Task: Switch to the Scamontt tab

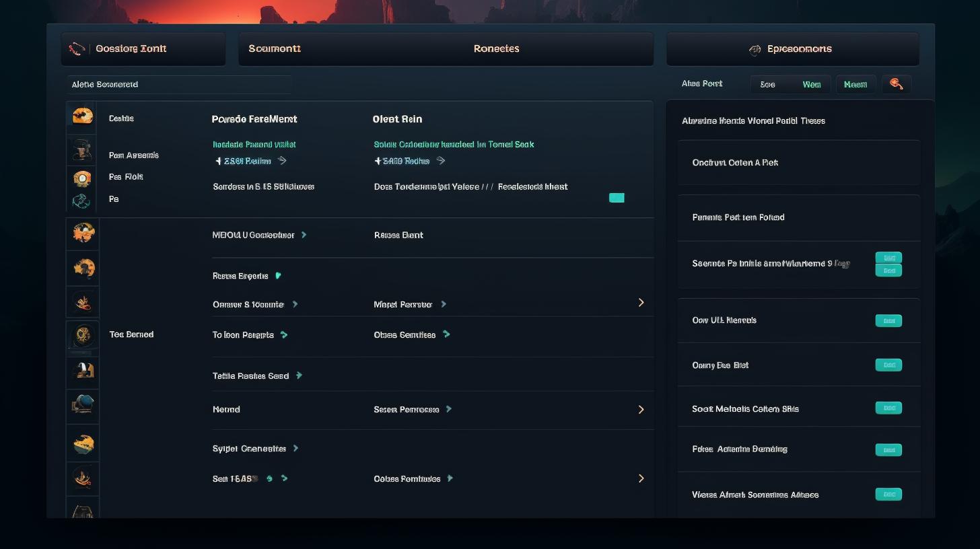Action: (x=275, y=48)
